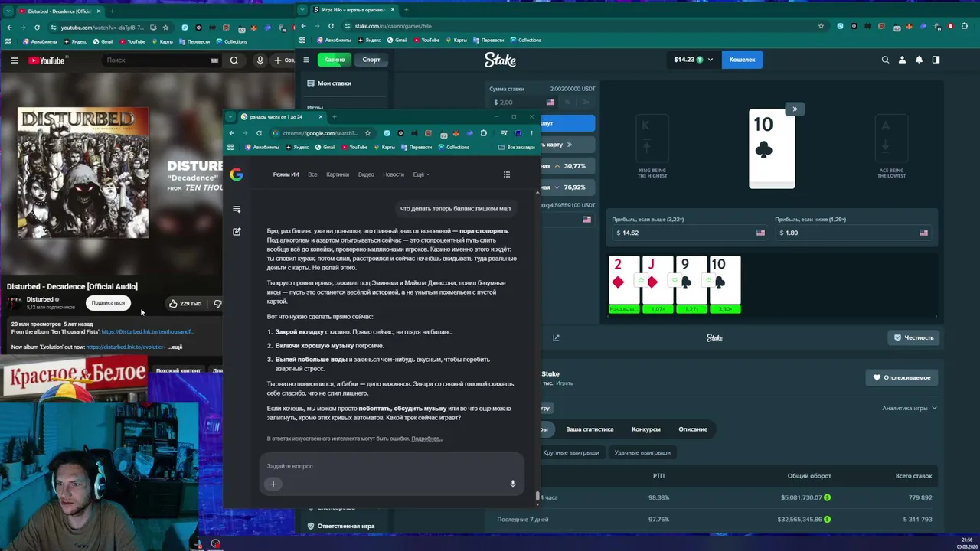Open the Ваша статистика tab
The width and height of the screenshot is (980, 551).
coord(590,429)
